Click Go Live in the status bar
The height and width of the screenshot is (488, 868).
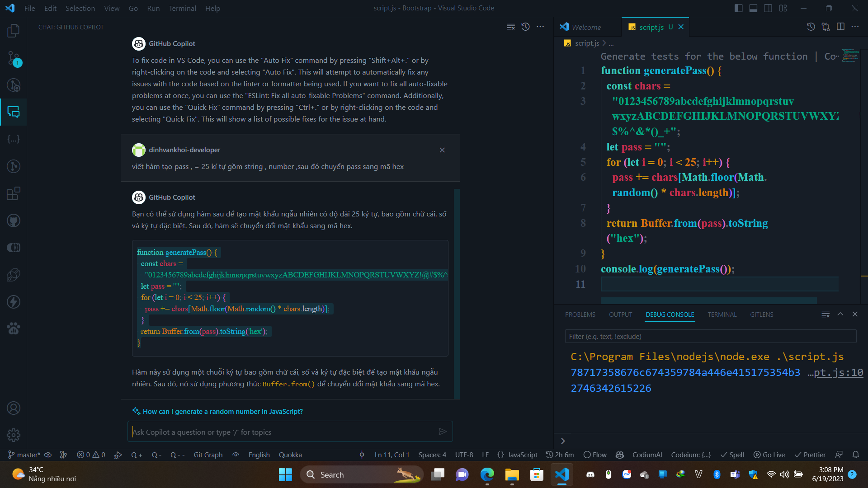[769, 455]
